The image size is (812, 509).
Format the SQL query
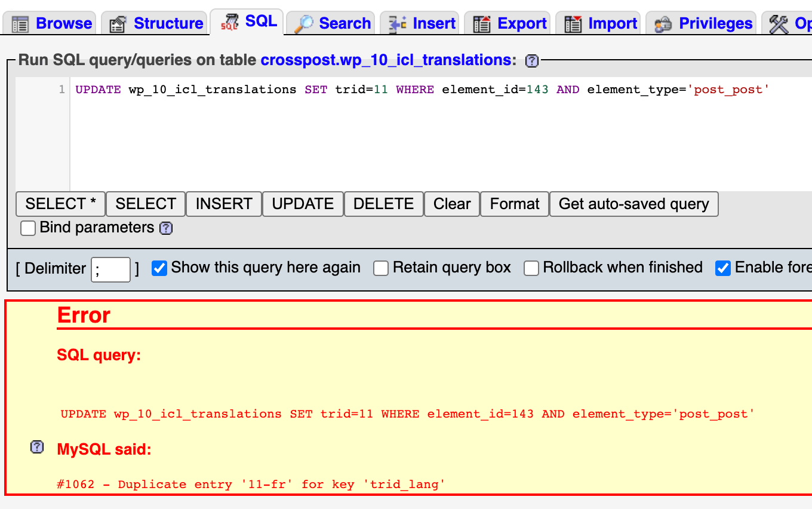pos(515,204)
